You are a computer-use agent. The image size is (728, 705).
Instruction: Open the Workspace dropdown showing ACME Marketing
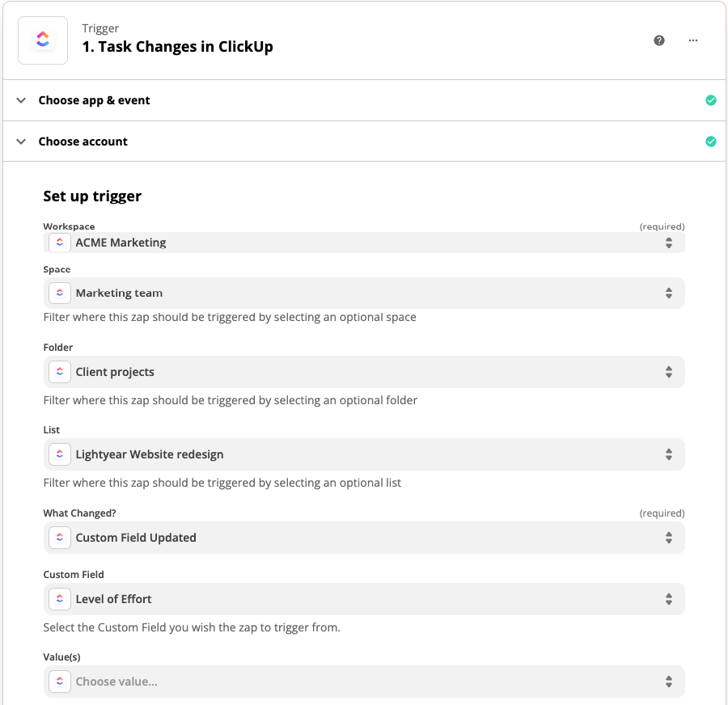[364, 242]
